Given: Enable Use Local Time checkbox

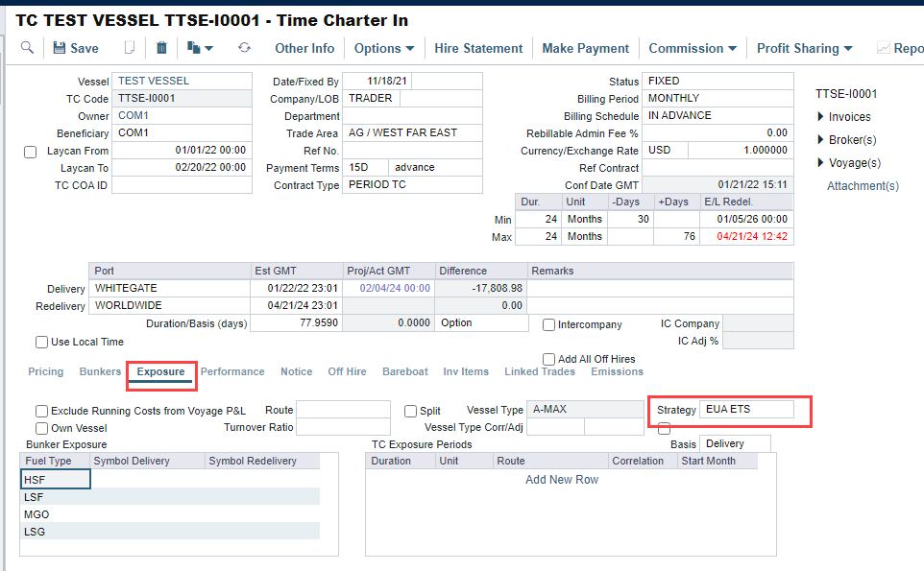Looking at the screenshot, I should coord(41,342).
